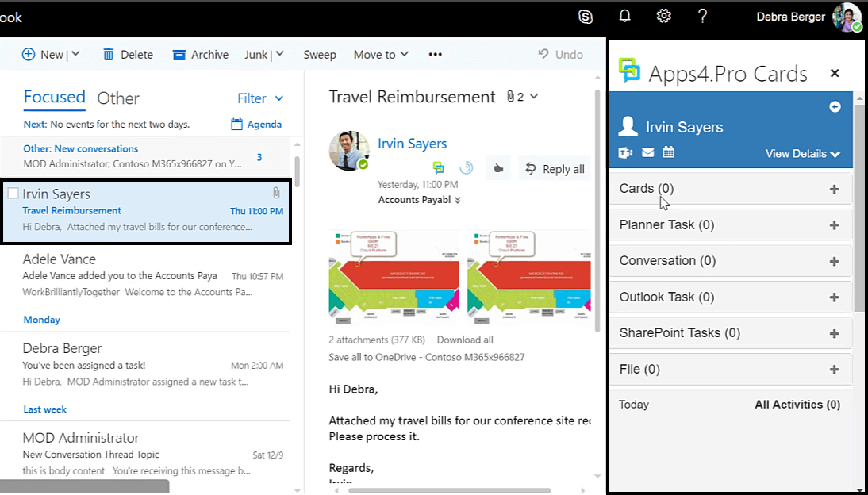Click the mail envelope icon in Apps4.Pro panel
Screen dimensions: 868x495
[647, 152]
